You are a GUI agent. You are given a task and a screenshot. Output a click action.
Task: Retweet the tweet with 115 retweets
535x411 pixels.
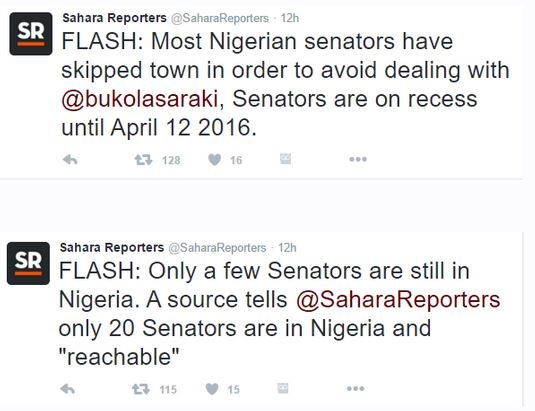click(141, 389)
